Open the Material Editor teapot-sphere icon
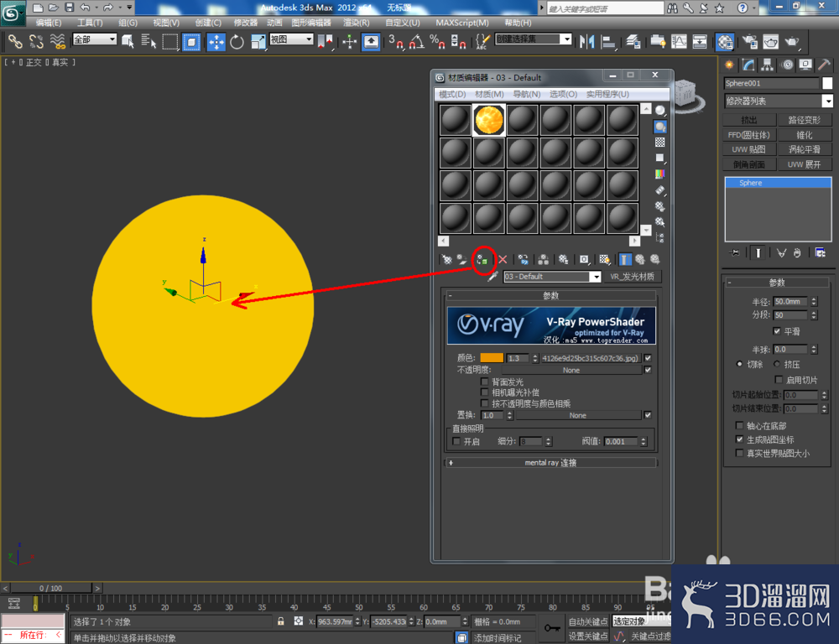 point(725,42)
